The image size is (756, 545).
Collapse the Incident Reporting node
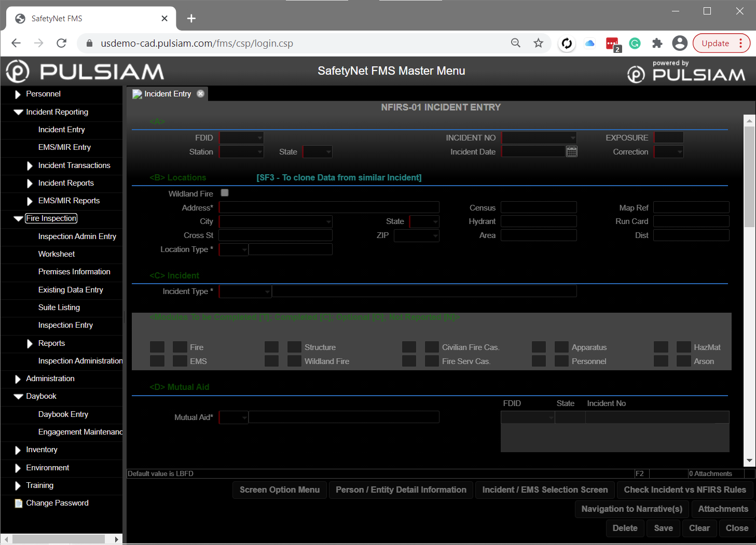(18, 112)
